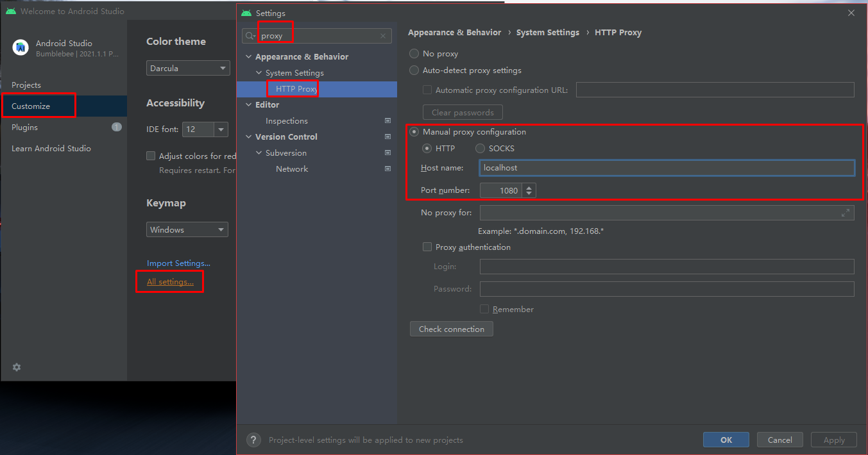Click the proxy Password field
The height and width of the screenshot is (455, 868).
coord(667,289)
